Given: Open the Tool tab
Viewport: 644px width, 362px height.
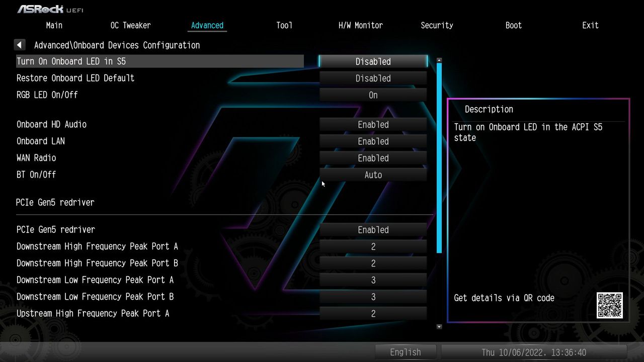Looking at the screenshot, I should 284,25.
